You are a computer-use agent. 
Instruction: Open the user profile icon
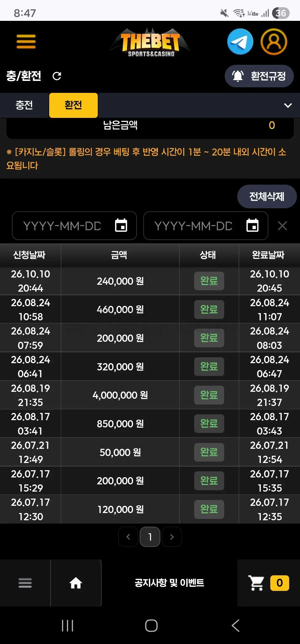[274, 42]
